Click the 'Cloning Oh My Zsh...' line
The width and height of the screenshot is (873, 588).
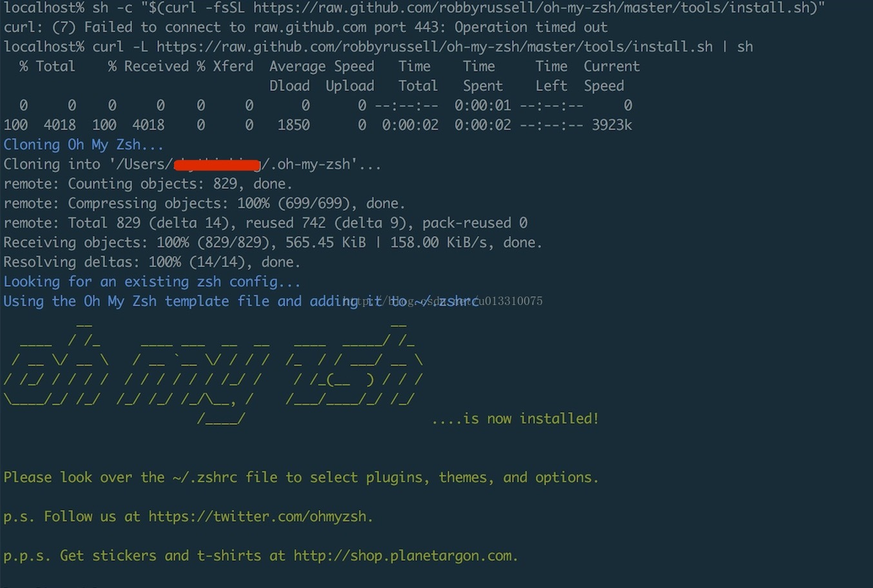coord(84,145)
